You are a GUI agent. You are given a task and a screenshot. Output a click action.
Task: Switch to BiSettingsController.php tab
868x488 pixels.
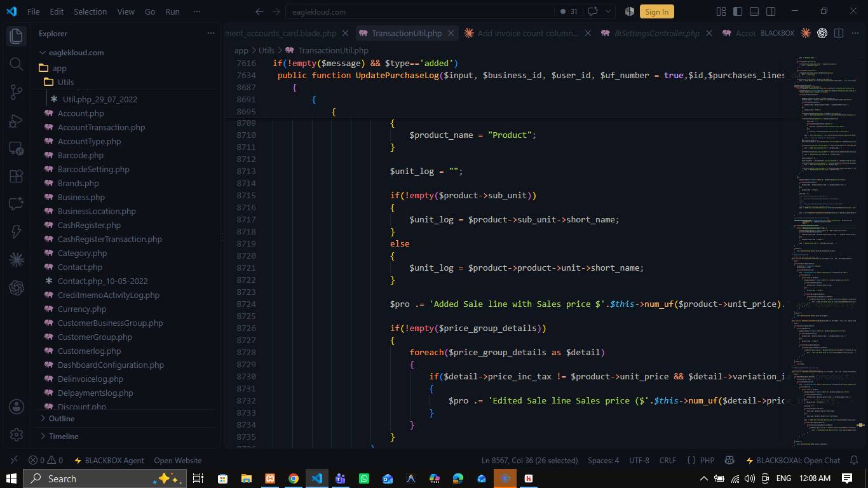tap(656, 33)
